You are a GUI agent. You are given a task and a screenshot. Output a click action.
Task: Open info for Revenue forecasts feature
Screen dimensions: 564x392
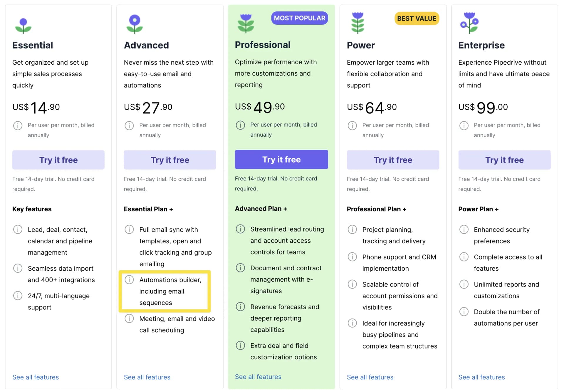pyautogui.click(x=240, y=306)
